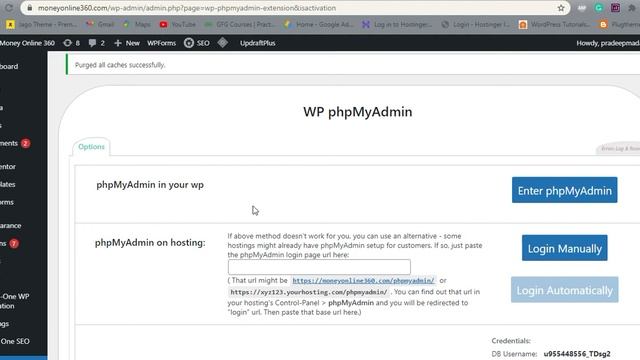Open the gray extension icon right of the star

[582, 8]
